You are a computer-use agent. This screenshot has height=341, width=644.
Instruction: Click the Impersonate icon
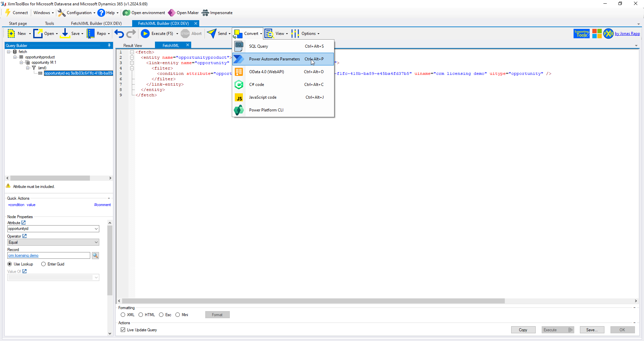(x=205, y=13)
